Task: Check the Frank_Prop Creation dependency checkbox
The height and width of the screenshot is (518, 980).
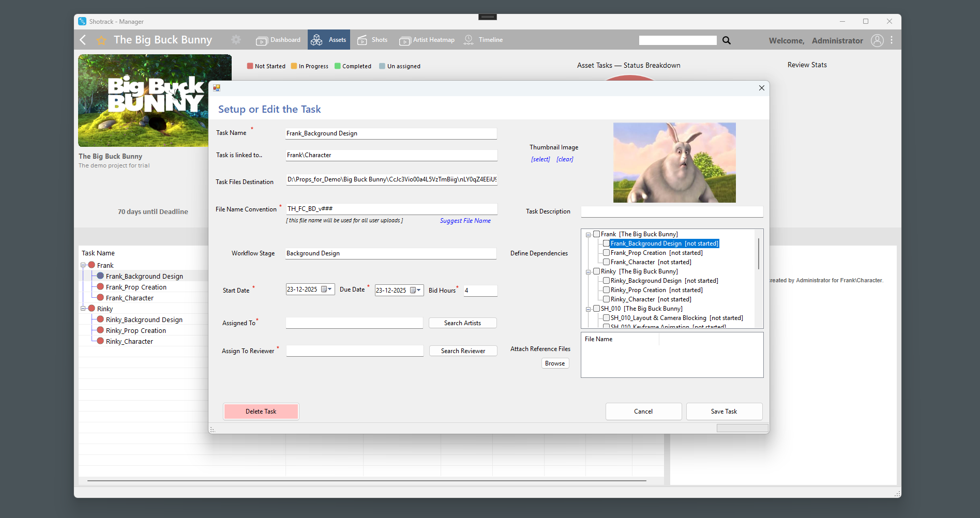Action: point(606,253)
